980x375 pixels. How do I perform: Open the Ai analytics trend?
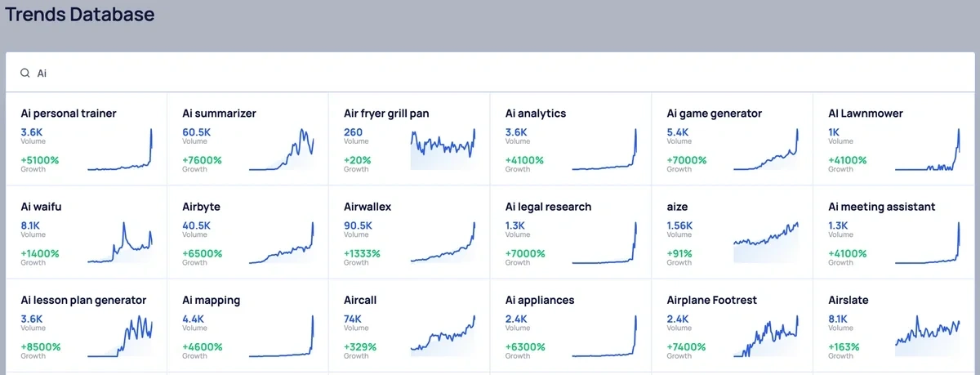[536, 114]
